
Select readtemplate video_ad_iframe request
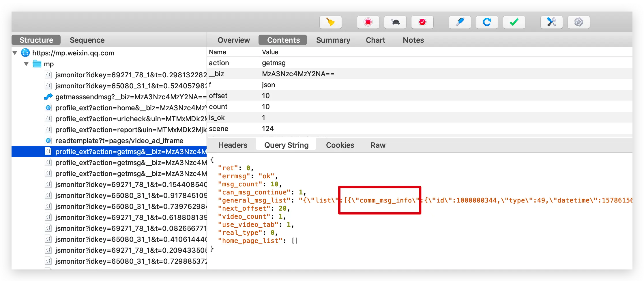(x=119, y=141)
